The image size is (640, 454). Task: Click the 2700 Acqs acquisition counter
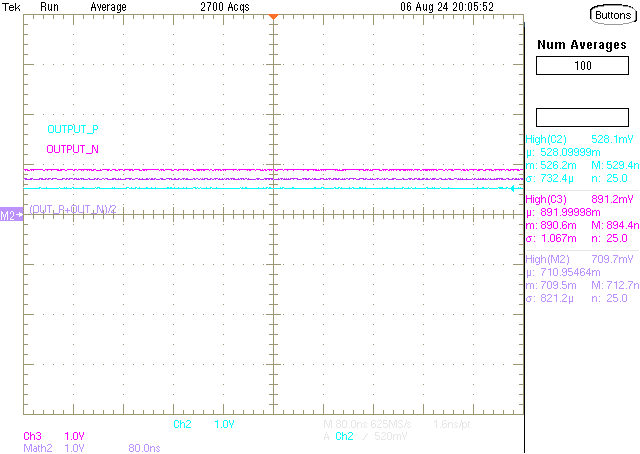pos(225,6)
